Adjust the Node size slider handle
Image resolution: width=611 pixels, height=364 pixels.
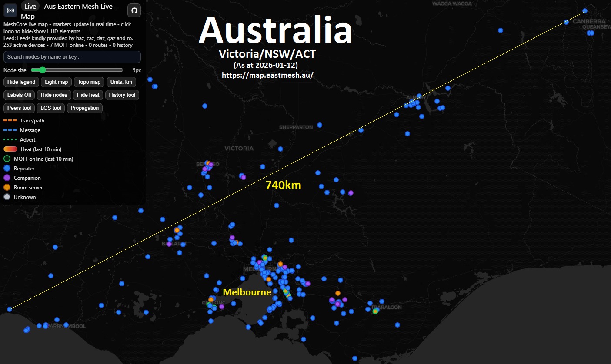(x=42, y=70)
